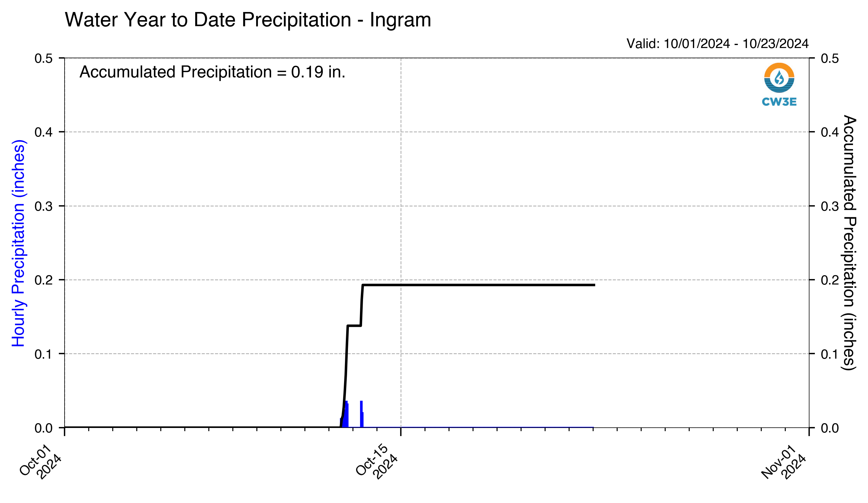Click the CW3E logo icon
Image resolution: width=868 pixels, height=503 pixels.
pos(779,78)
